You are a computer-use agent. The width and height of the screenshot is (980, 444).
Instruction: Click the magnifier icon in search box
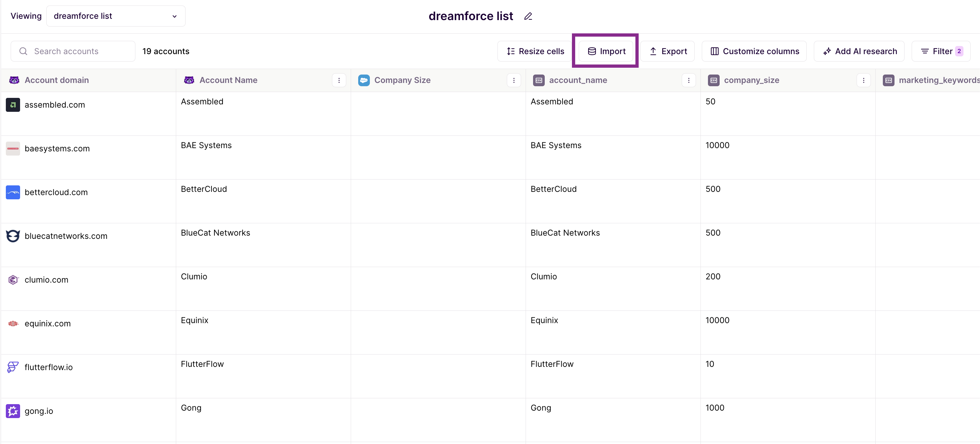click(x=23, y=51)
